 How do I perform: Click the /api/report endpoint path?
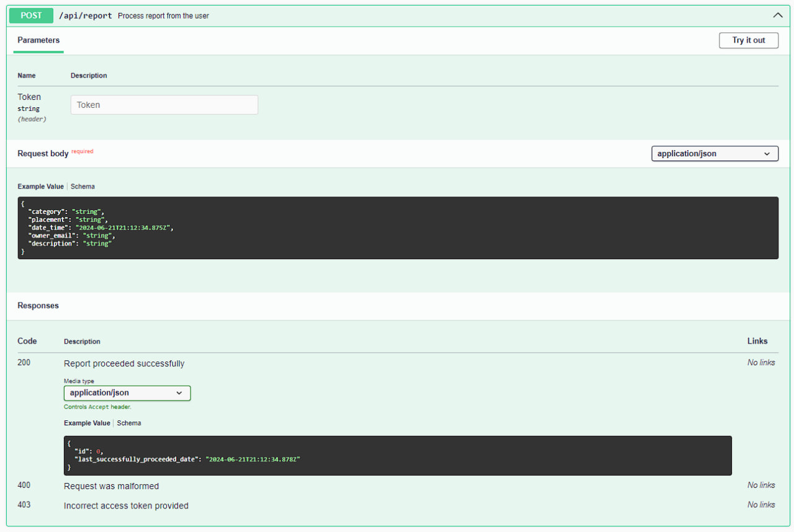click(x=85, y=16)
